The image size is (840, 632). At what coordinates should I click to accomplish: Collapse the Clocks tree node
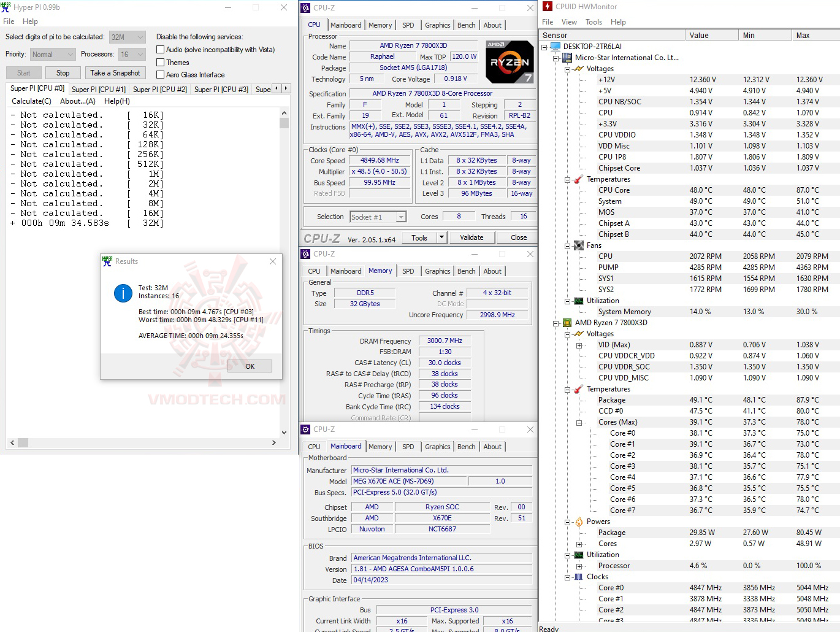pos(567,577)
